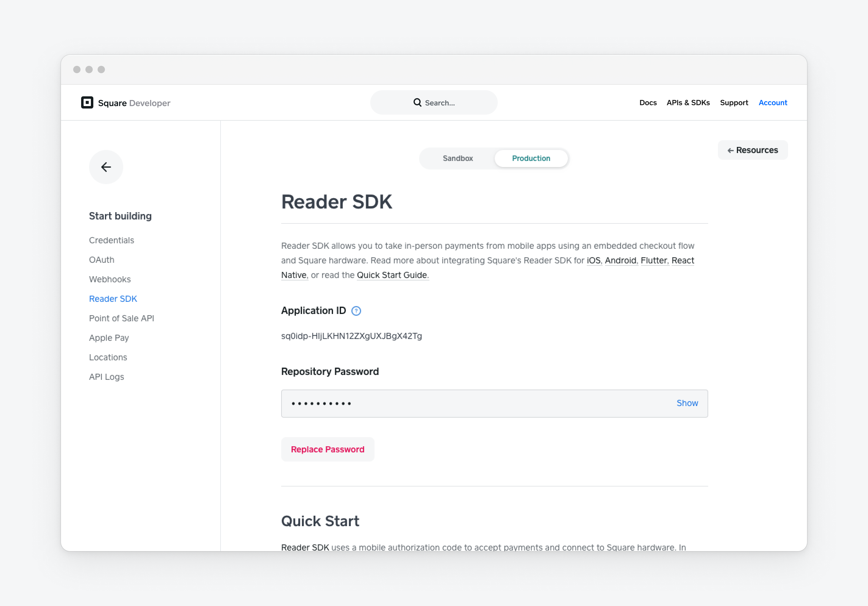Open APIs & SDKs menu

coord(688,103)
